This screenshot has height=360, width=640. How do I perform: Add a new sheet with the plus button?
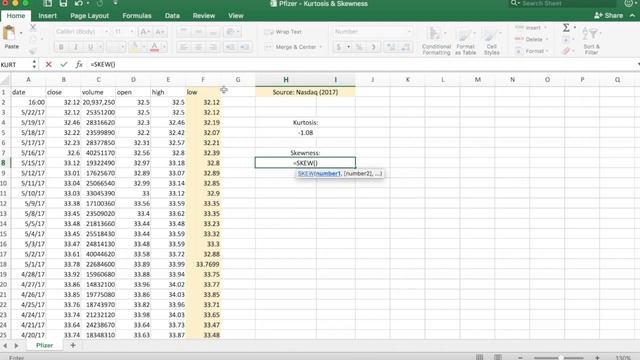(73, 345)
